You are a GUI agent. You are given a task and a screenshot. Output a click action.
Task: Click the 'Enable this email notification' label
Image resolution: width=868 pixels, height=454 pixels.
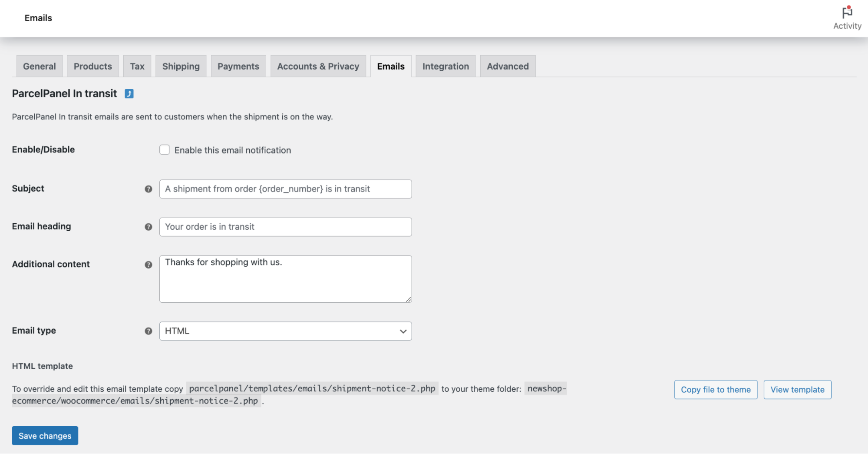coord(233,150)
